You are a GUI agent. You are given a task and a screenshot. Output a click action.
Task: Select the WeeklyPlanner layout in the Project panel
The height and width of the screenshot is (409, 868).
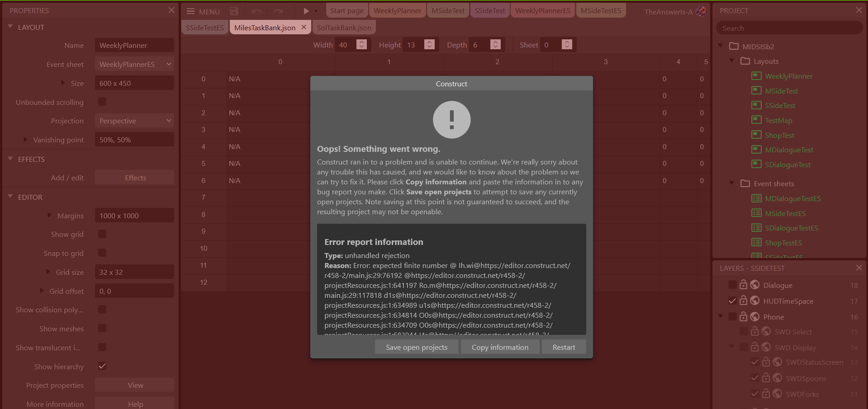point(788,76)
